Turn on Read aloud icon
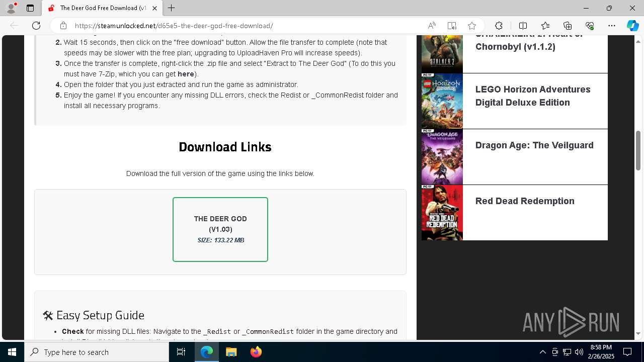Viewport: 644px width, 362px height. pyautogui.click(x=432, y=26)
